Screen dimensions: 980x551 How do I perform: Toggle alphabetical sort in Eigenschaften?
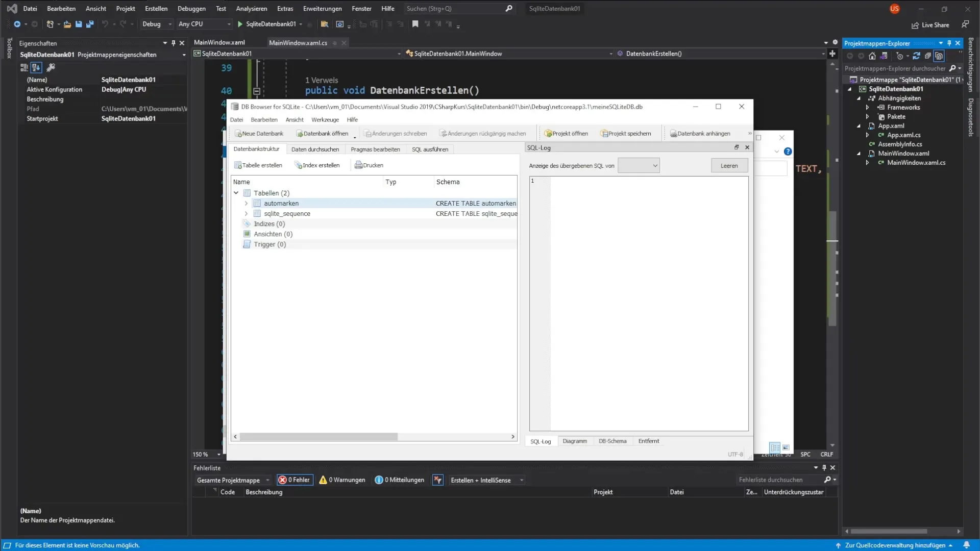coord(36,67)
